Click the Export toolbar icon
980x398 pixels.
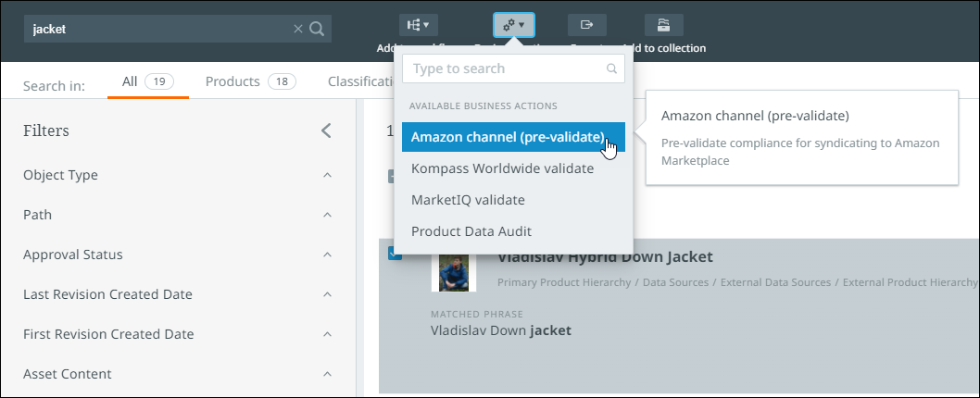[586, 25]
